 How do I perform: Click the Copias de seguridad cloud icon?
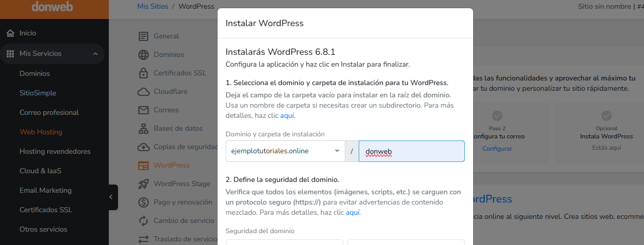(x=144, y=147)
